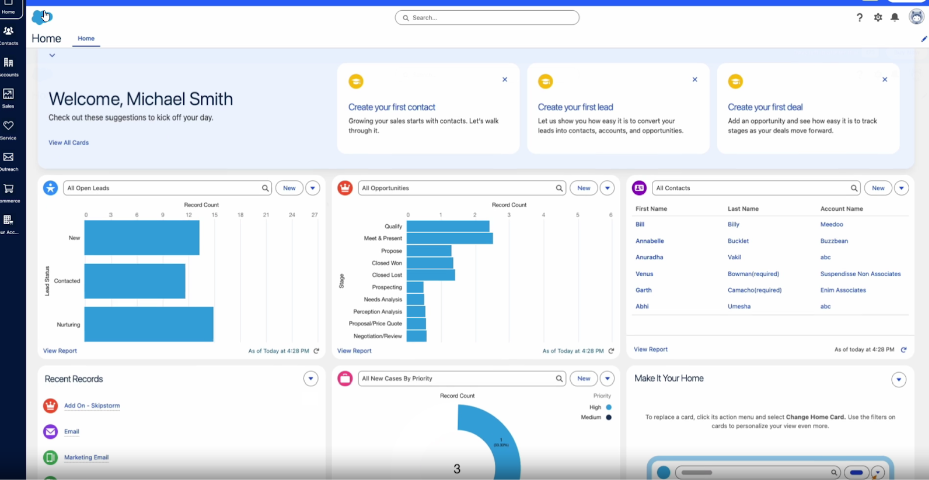The image size is (929, 480).
Task: Click the High priority legend dot
Action: pyautogui.click(x=608, y=407)
